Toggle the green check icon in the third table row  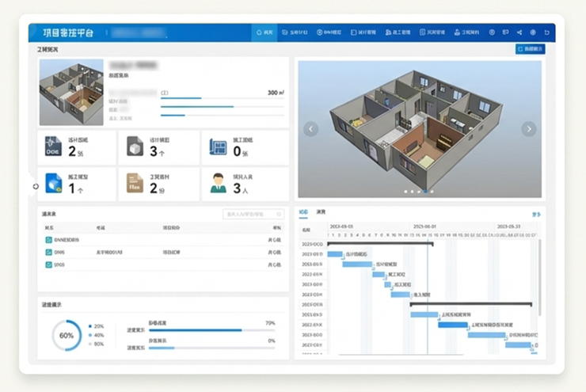[x=48, y=265]
